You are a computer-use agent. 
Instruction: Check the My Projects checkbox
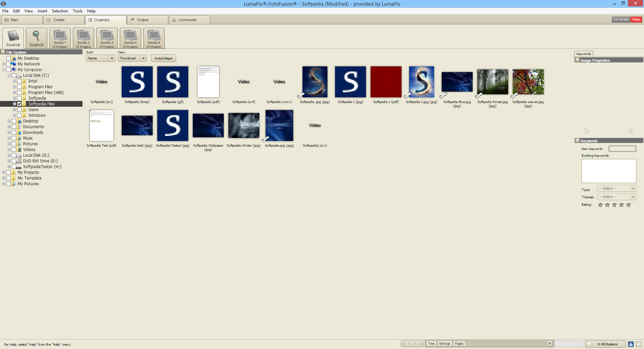[9, 172]
